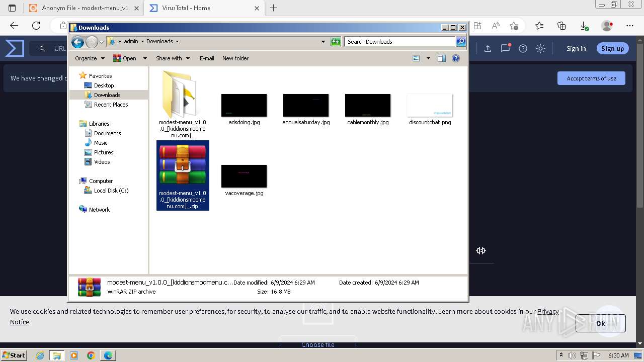Open browser downloads icon
This screenshot has width=644, height=362.
click(x=584, y=26)
